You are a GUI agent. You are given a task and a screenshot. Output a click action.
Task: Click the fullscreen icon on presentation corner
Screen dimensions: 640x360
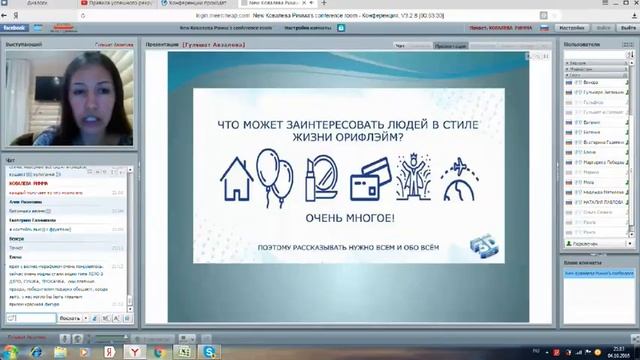(546, 56)
